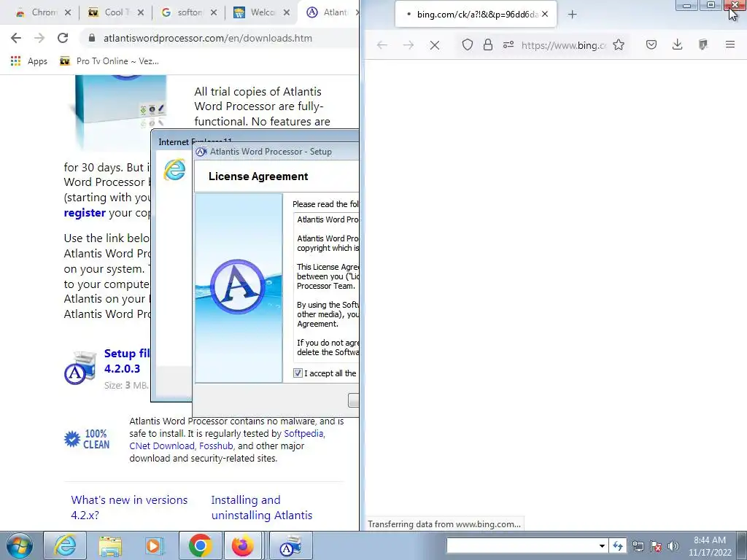Open a new tab in Firefox
This screenshot has height=560, width=747.
tap(572, 15)
